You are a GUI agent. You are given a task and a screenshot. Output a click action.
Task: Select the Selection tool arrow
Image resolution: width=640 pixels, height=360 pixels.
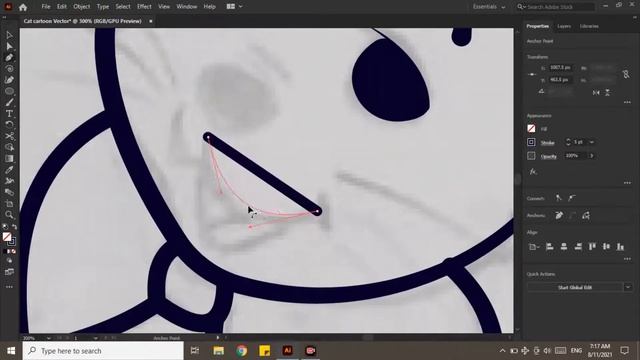[x=9, y=35]
